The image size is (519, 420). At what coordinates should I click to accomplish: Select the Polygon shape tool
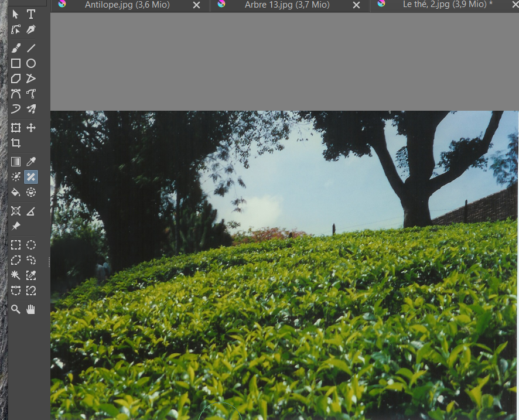pyautogui.click(x=16, y=78)
